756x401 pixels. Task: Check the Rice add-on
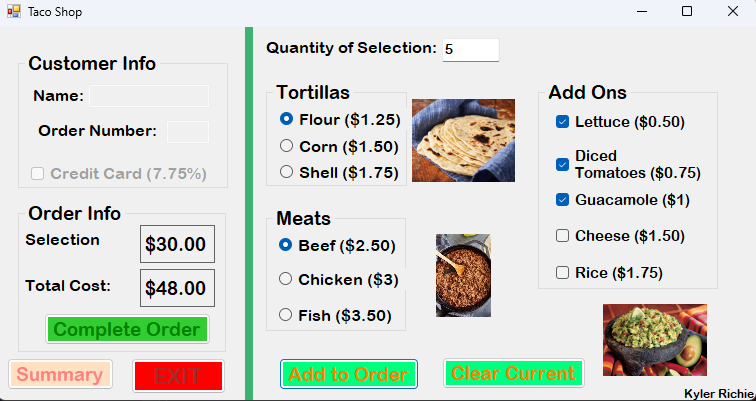point(563,272)
